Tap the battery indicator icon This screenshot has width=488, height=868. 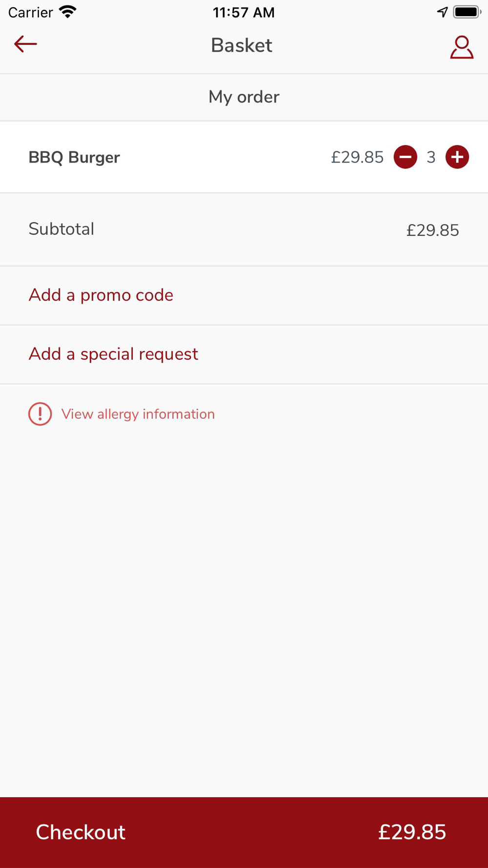tap(467, 12)
